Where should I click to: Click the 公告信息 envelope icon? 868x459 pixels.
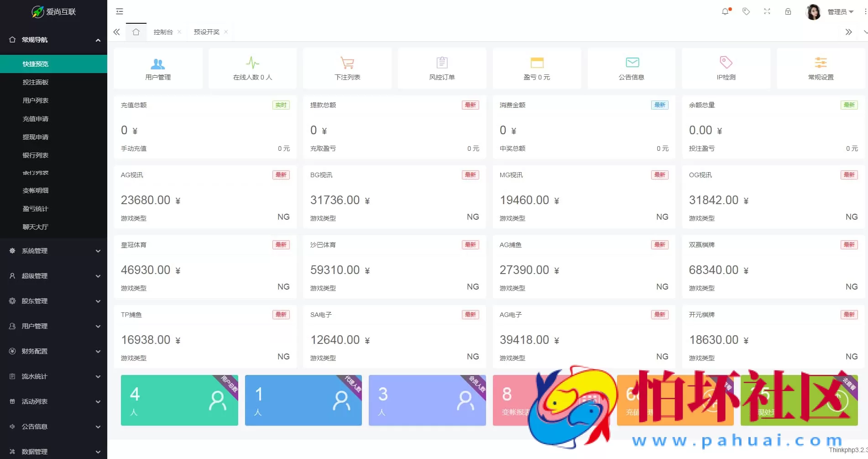632,63
